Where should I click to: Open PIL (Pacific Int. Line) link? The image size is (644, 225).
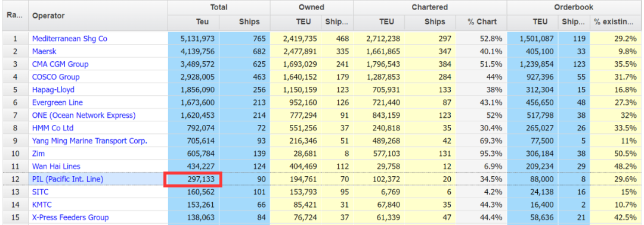pos(68,179)
